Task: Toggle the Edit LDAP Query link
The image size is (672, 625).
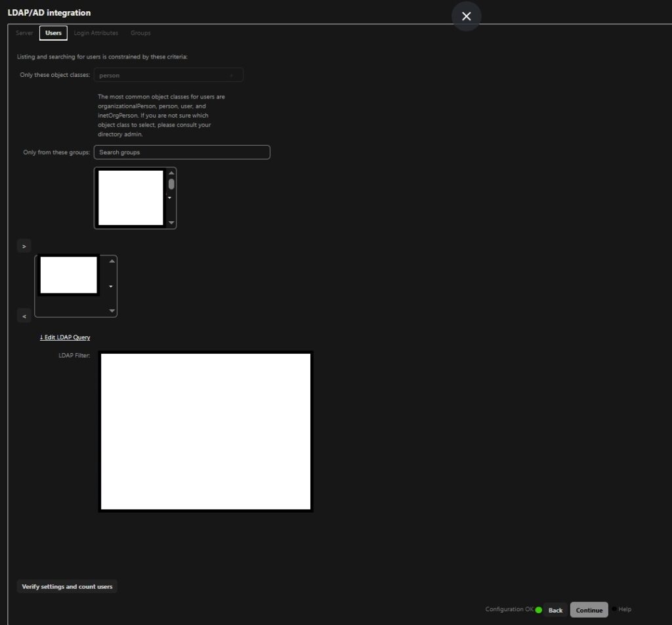Action: pyautogui.click(x=65, y=337)
